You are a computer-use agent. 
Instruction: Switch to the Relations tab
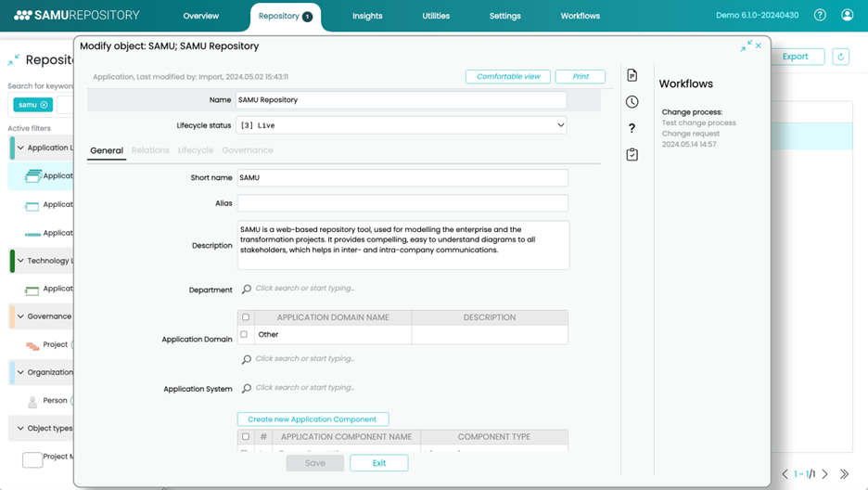click(x=150, y=150)
